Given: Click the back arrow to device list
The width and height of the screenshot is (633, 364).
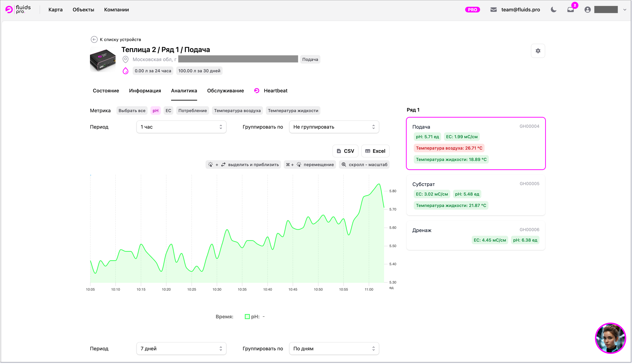Looking at the screenshot, I should click(x=94, y=39).
